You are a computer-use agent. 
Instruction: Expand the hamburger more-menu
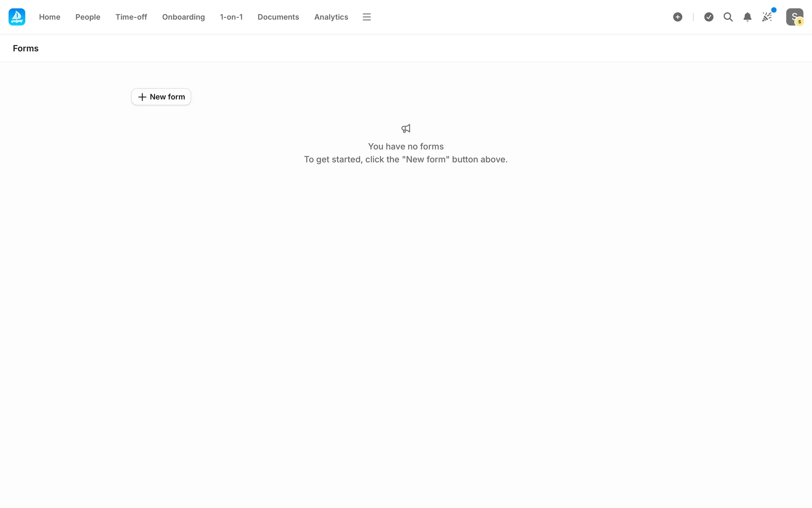tap(366, 17)
